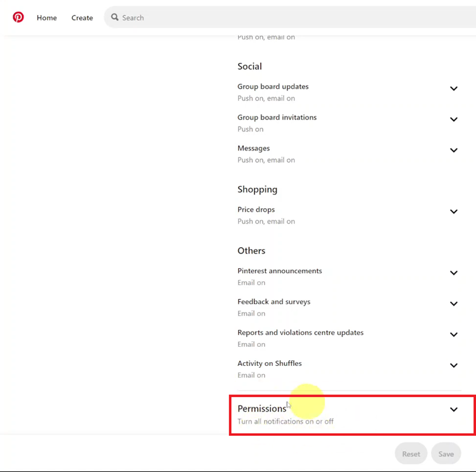Click the Price drops row label
This screenshot has width=476, height=472.
pos(256,210)
